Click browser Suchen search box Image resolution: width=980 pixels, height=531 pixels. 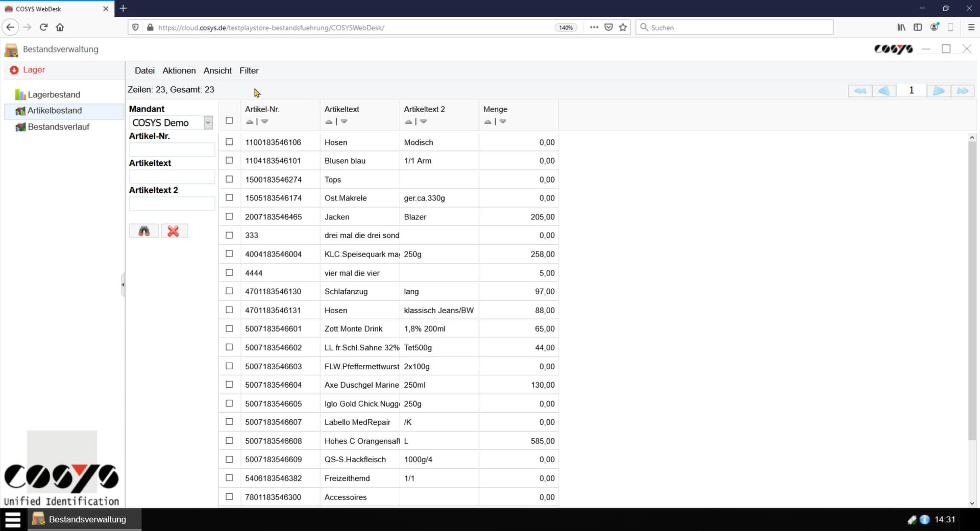tap(734, 28)
